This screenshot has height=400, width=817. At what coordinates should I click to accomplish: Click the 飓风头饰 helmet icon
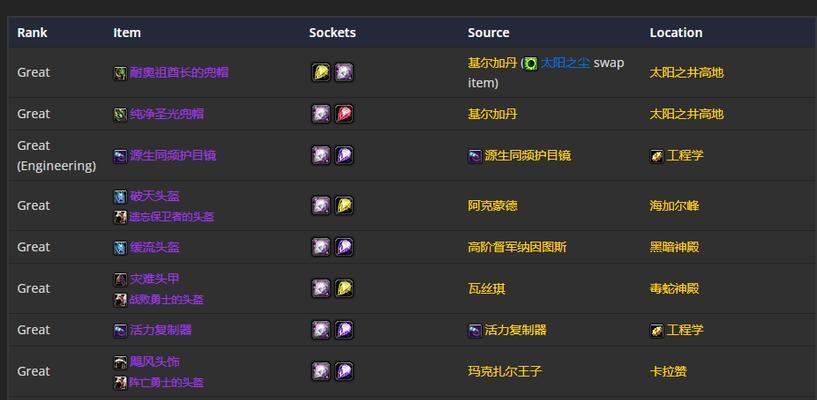coord(120,362)
